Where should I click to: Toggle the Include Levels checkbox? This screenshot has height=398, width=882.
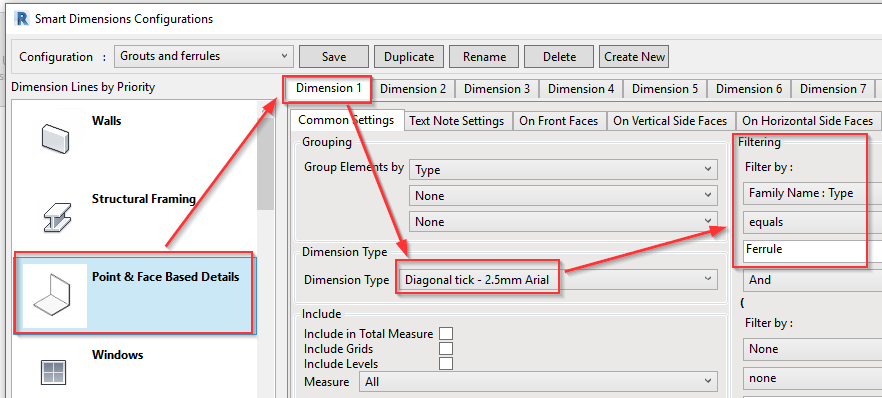(x=446, y=363)
